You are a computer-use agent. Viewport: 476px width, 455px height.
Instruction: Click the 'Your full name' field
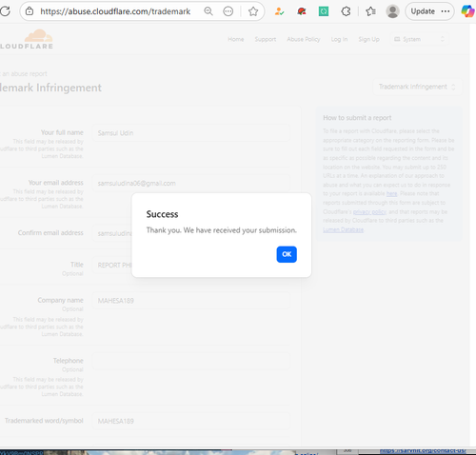point(191,133)
